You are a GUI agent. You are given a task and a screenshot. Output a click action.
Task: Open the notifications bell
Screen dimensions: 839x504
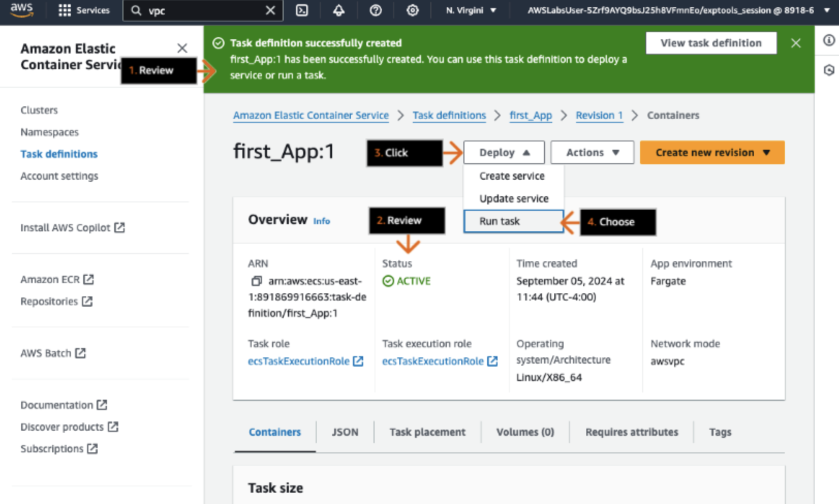pyautogui.click(x=338, y=10)
